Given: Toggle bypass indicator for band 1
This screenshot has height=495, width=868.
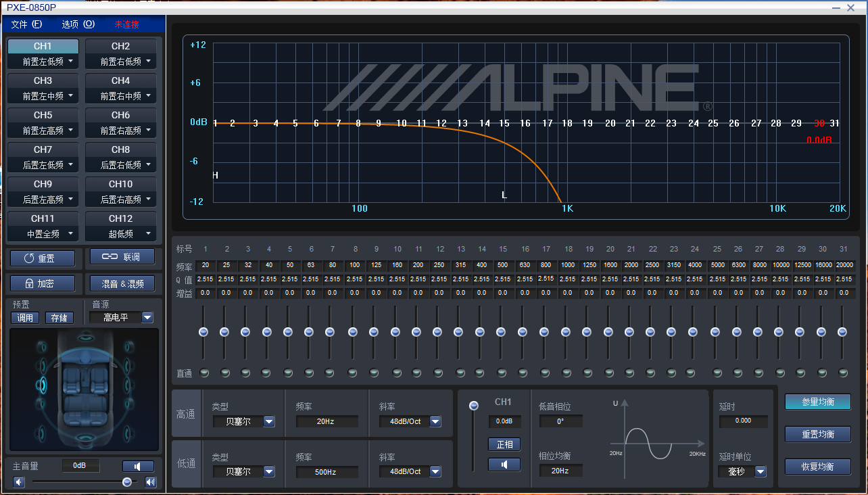Looking at the screenshot, I should [205, 373].
